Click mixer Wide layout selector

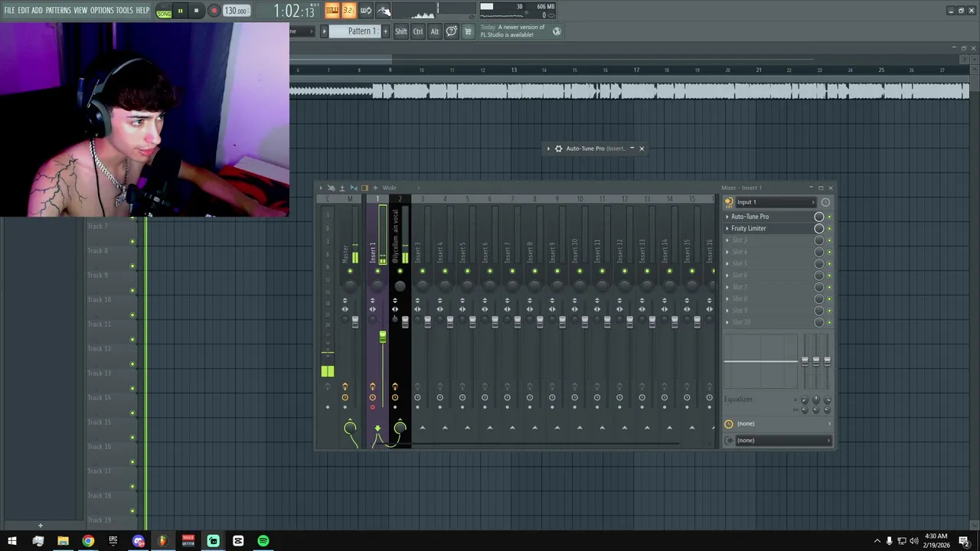(x=389, y=187)
